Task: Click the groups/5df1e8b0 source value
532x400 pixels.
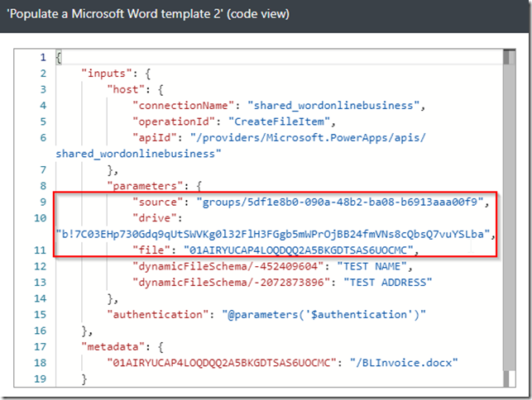Action: (x=339, y=202)
